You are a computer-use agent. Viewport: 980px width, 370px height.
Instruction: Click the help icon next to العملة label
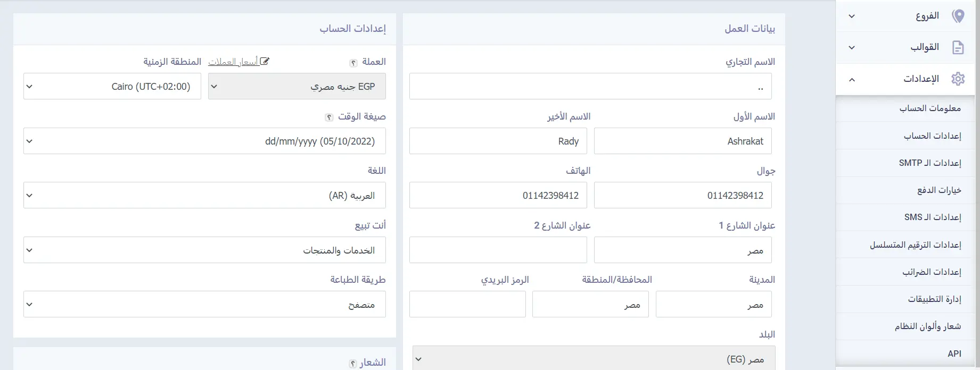(353, 63)
